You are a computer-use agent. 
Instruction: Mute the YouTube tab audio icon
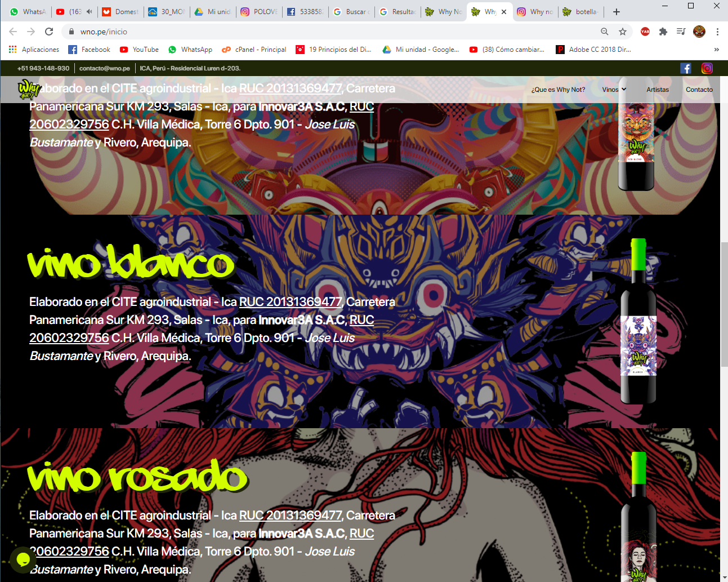coord(89,11)
